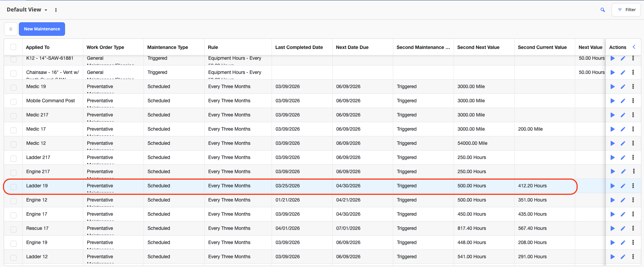Open more options for Rescue 17
The image size is (644, 267).
633,229
